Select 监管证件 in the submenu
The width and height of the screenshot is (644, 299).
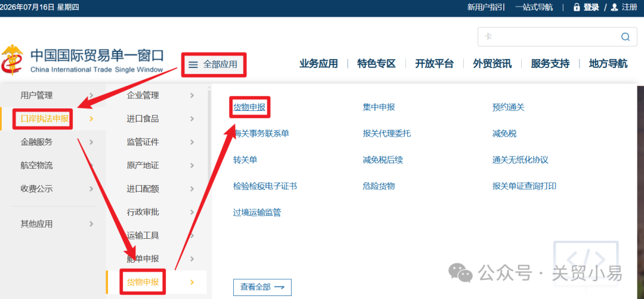coord(143,142)
